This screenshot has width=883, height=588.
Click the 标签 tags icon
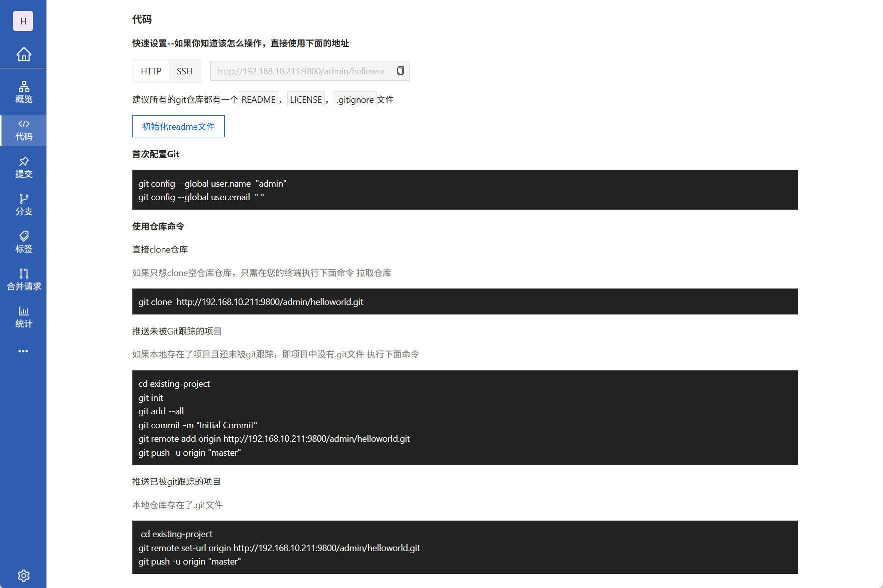coord(23,242)
